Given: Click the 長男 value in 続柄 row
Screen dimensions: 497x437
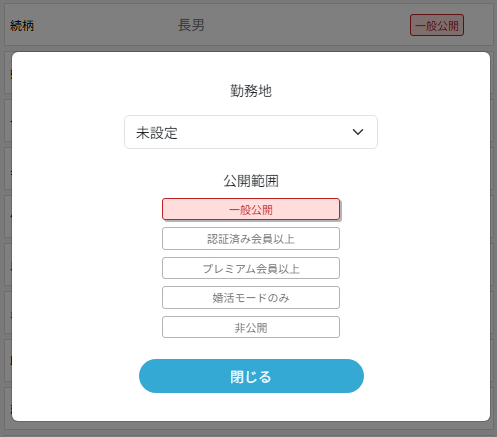Looking at the screenshot, I should coord(191,25).
